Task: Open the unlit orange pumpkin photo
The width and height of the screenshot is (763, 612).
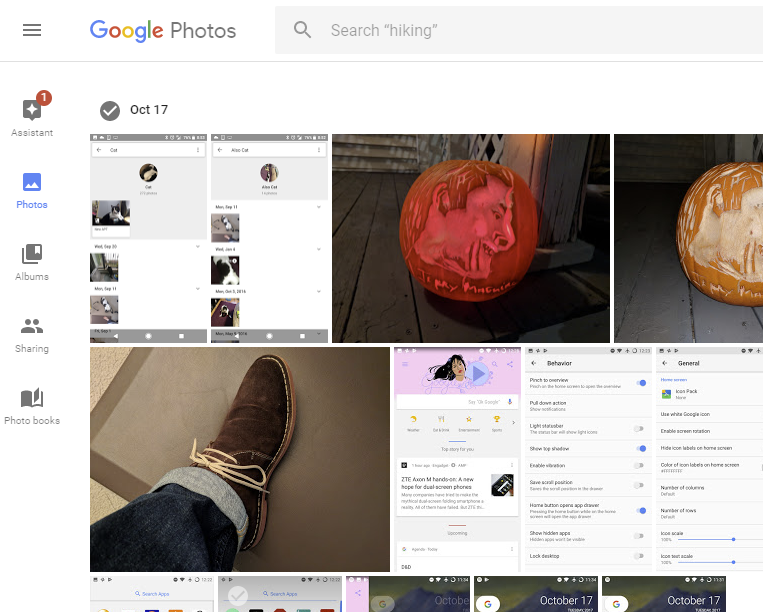Action: [688, 238]
